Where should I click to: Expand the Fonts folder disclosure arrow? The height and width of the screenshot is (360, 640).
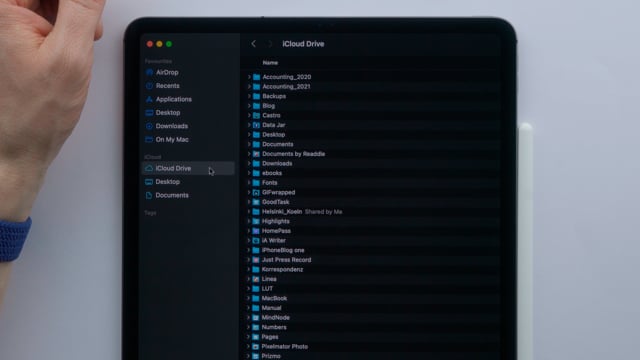(249, 182)
